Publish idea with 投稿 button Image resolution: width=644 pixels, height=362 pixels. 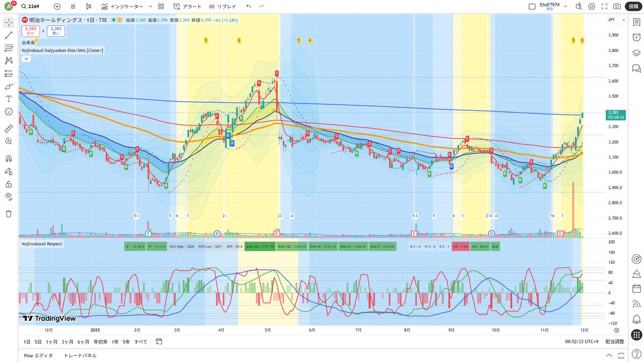634,6
